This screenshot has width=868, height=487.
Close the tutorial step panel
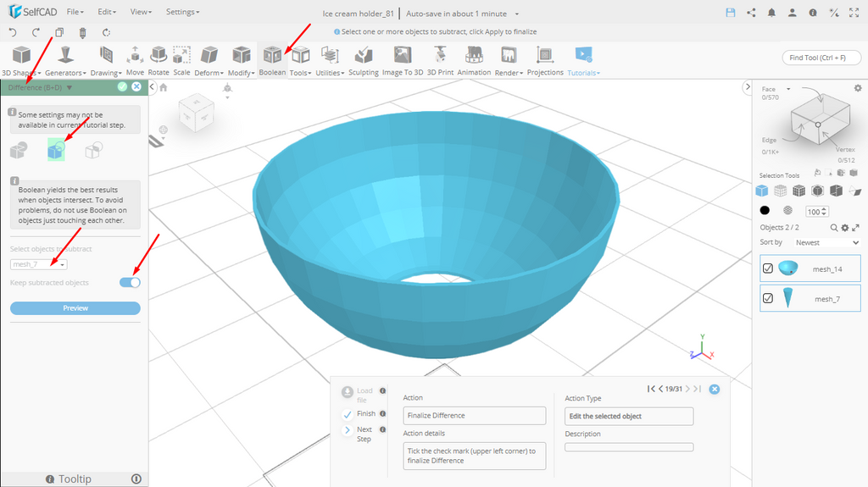coord(715,389)
